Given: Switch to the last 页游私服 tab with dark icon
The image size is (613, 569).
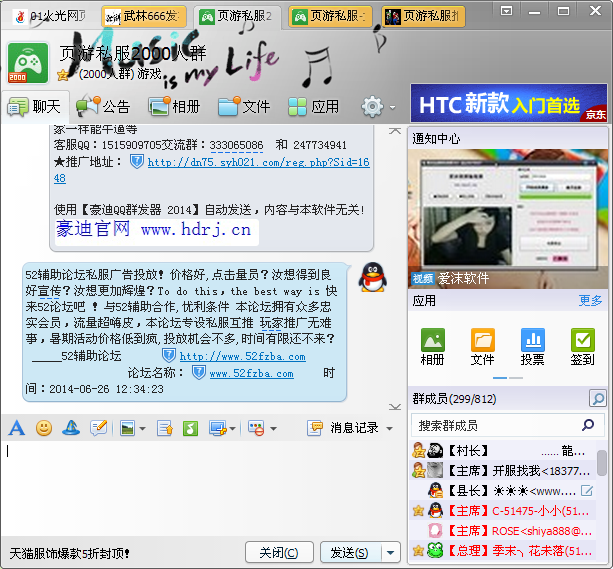Looking at the screenshot, I should coord(424,16).
